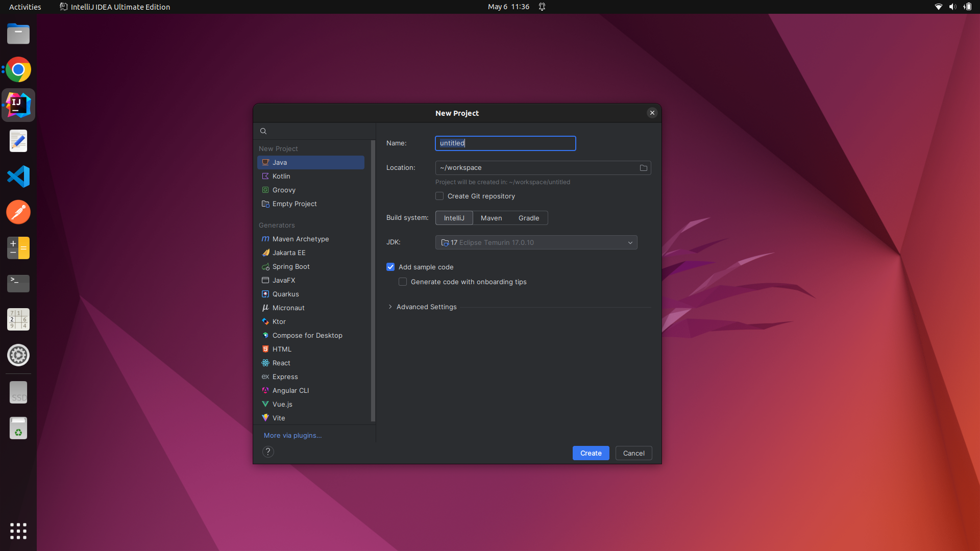Open the JDK dropdown
This screenshot has height=551, width=980.
tap(536, 243)
